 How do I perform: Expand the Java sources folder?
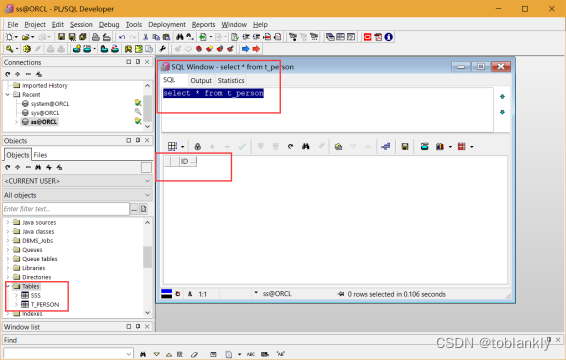(8, 222)
